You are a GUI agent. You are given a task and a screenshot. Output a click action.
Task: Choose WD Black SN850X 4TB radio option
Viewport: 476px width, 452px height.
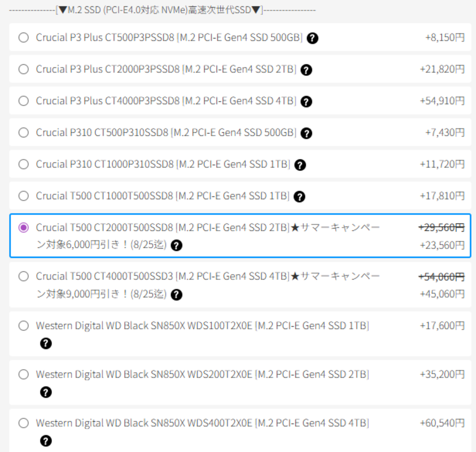23,423
